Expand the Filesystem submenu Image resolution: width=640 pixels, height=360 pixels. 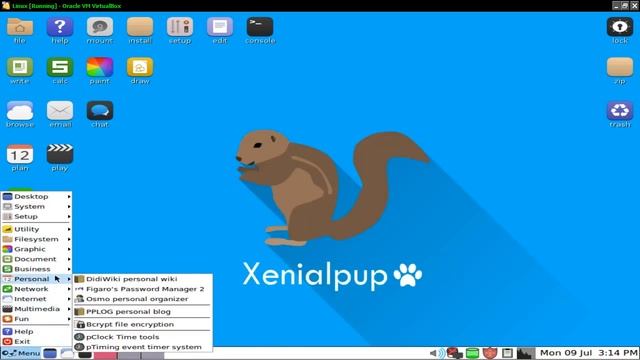tap(36, 239)
